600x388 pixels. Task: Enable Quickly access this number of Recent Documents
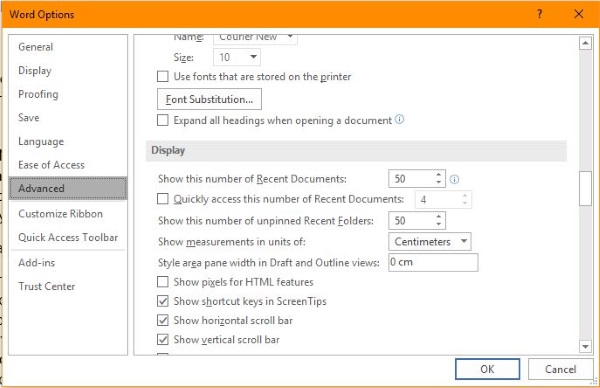pyautogui.click(x=163, y=199)
